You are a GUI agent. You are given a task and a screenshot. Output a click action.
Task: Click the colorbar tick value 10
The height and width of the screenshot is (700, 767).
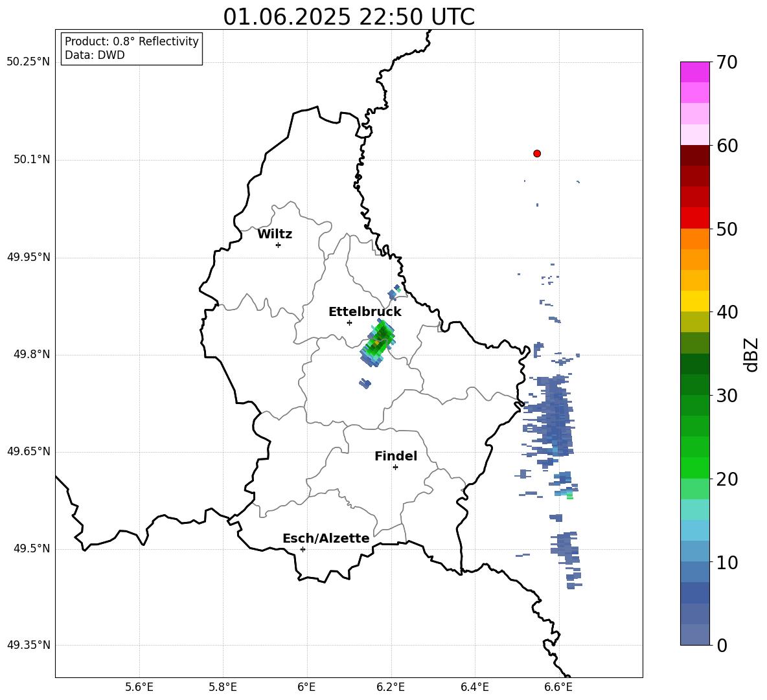point(727,562)
